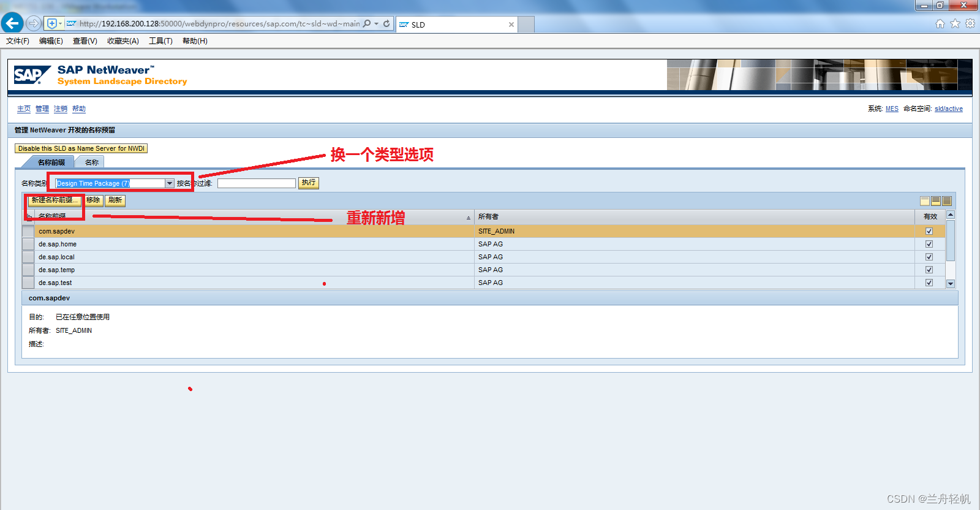
Task: Click the 移除 button
Action: [93, 200]
